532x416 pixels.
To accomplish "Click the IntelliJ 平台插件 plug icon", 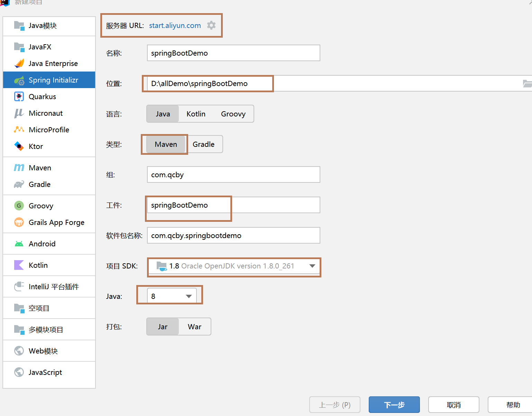I will [19, 287].
